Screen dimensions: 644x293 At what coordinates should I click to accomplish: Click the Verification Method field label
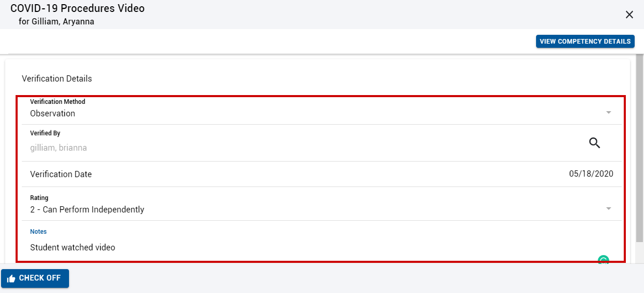click(x=58, y=102)
